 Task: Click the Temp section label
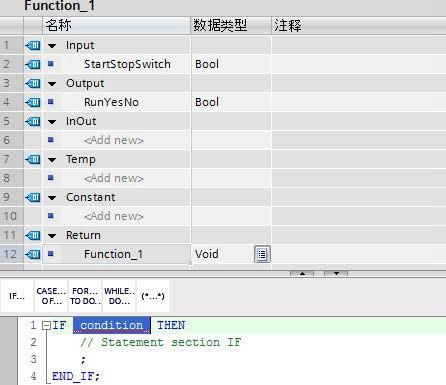tap(81, 160)
